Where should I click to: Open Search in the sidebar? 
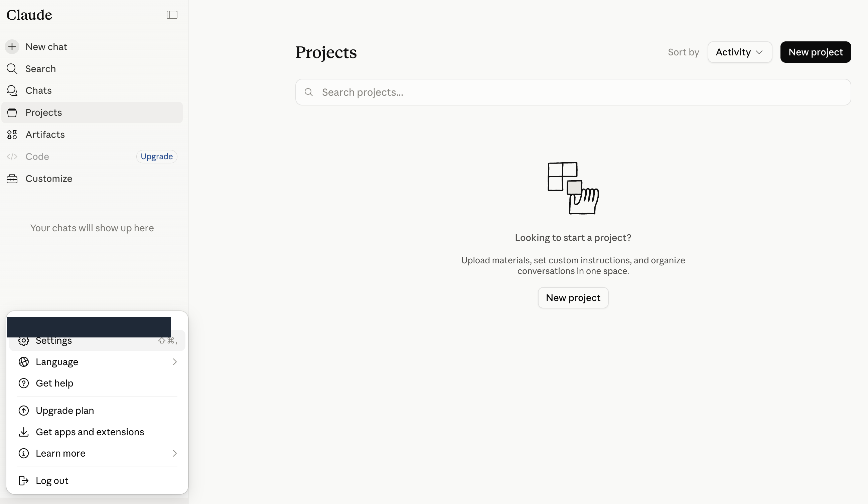click(92, 69)
